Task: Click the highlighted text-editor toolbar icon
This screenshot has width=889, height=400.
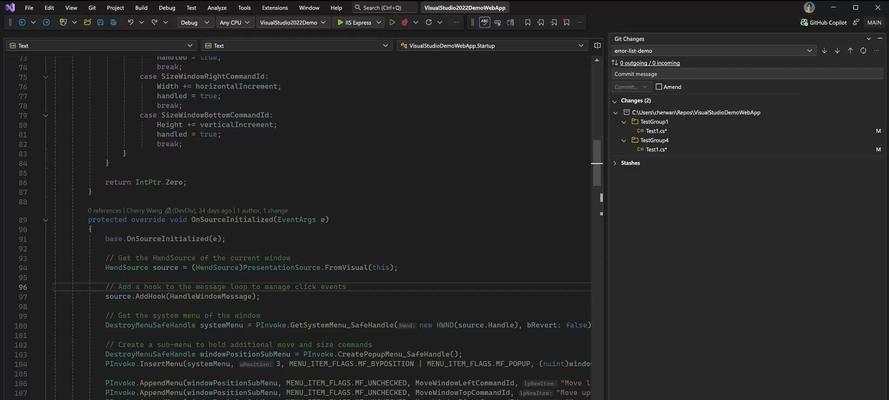Action: pos(484,23)
